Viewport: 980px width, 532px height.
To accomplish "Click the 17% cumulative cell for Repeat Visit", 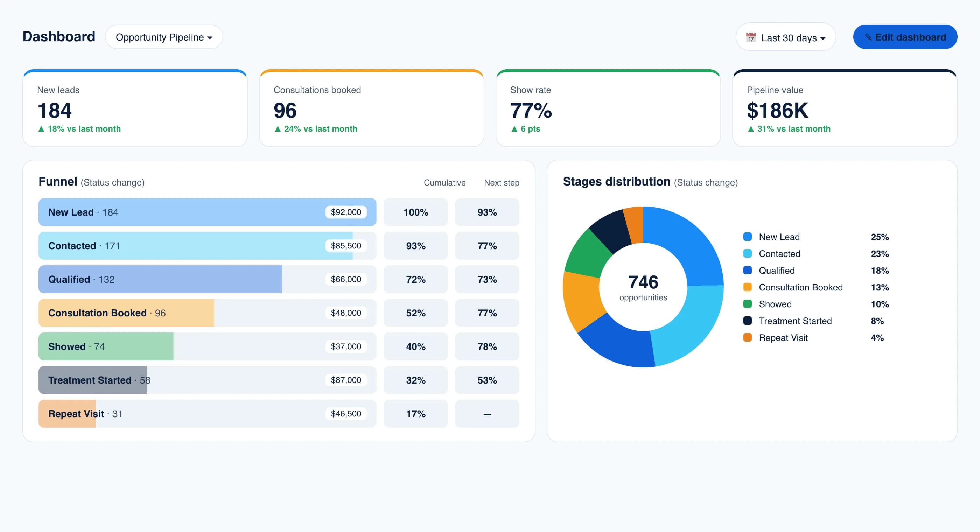I will pyautogui.click(x=416, y=414).
